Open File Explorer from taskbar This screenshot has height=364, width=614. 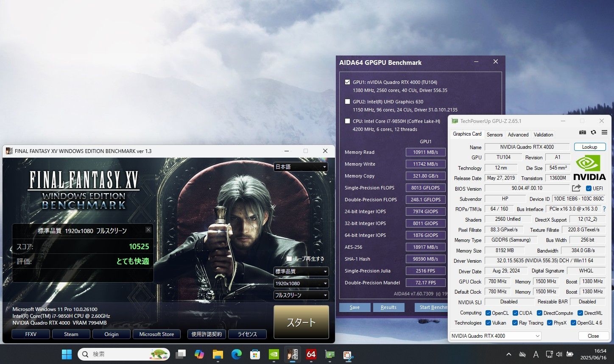coord(218,354)
